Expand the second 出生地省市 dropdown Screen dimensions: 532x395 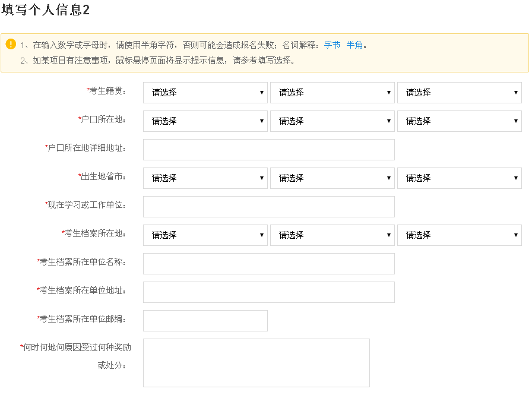tap(332, 178)
